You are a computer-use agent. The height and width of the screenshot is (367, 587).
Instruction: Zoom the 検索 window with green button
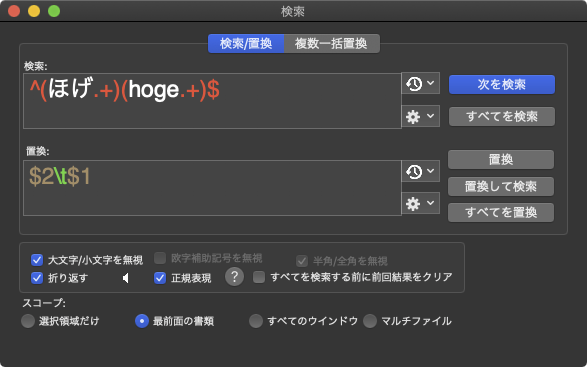coord(54,11)
